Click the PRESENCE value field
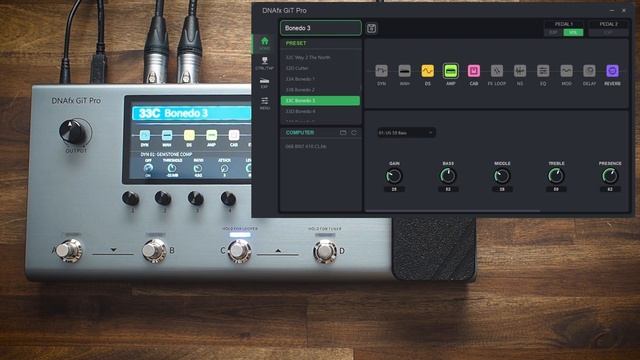This screenshot has width=640, height=360. click(610, 189)
